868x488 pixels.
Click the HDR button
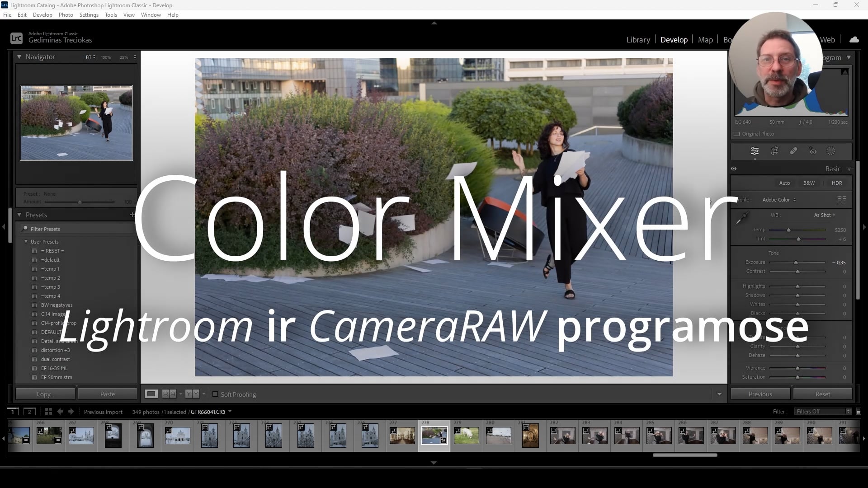tap(837, 183)
